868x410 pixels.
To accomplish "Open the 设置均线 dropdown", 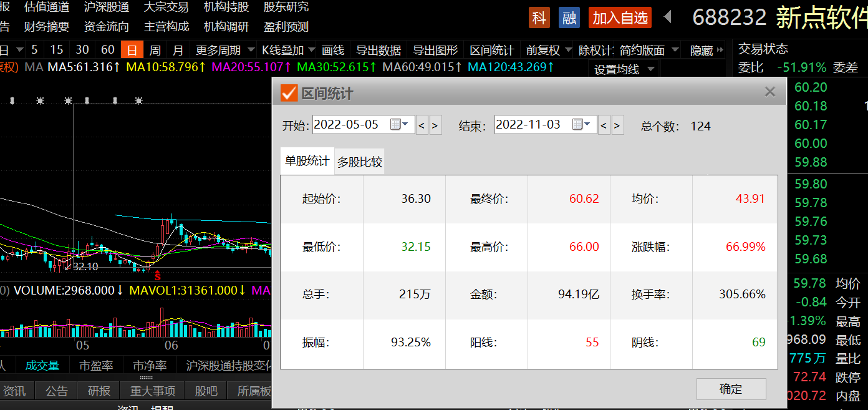I will tap(624, 69).
